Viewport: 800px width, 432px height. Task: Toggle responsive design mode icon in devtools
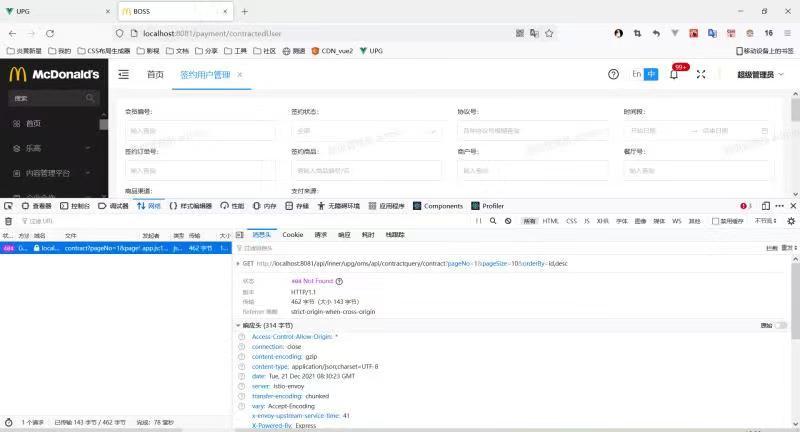765,206
